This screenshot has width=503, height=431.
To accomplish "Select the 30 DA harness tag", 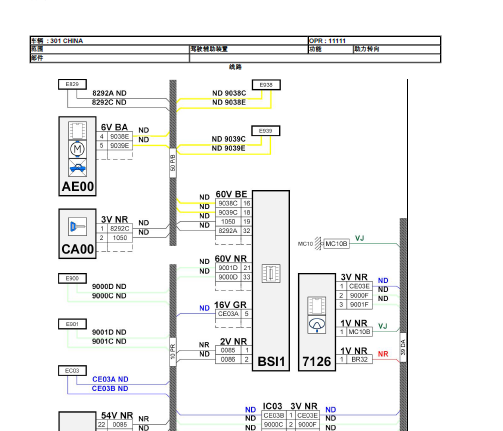I will click(403, 347).
